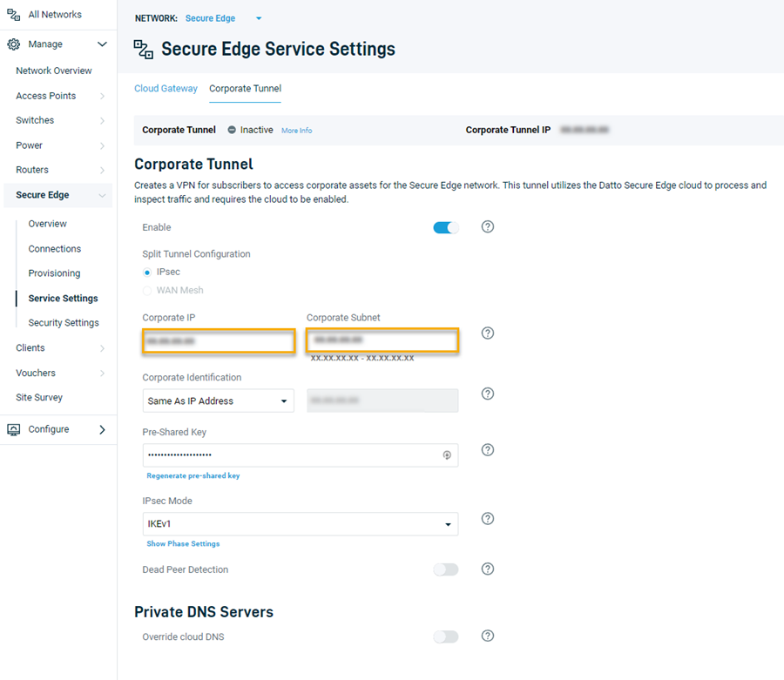Click the Secure Edge network name link
This screenshot has height=680, width=784.
tap(210, 18)
